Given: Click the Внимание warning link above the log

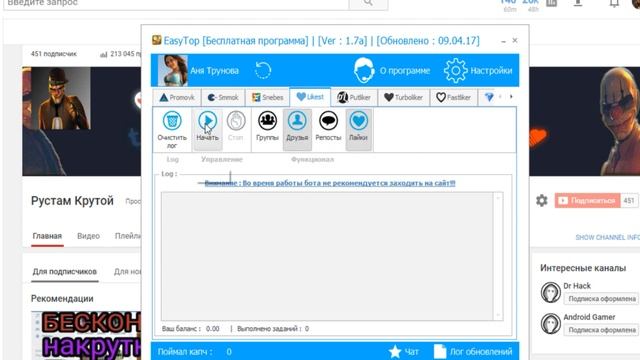Looking at the screenshot, I should 330,183.
